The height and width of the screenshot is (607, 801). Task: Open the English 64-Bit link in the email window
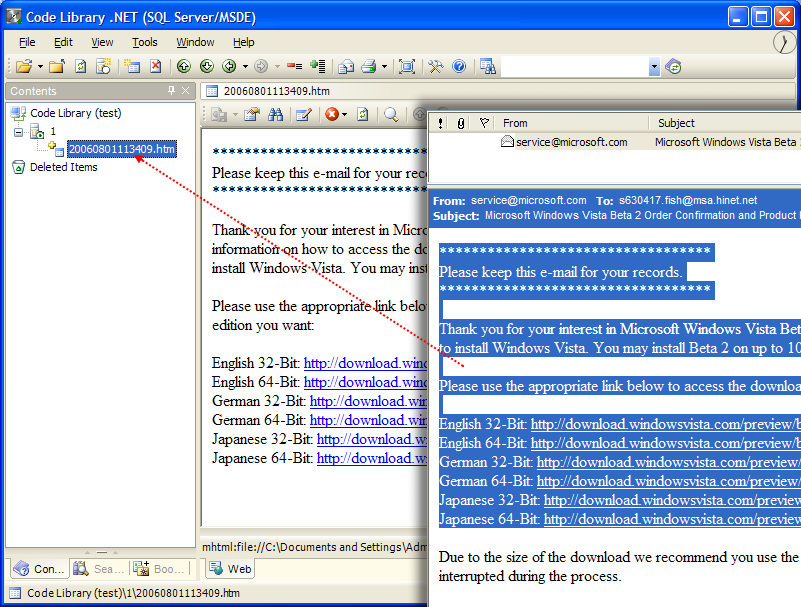coord(666,443)
